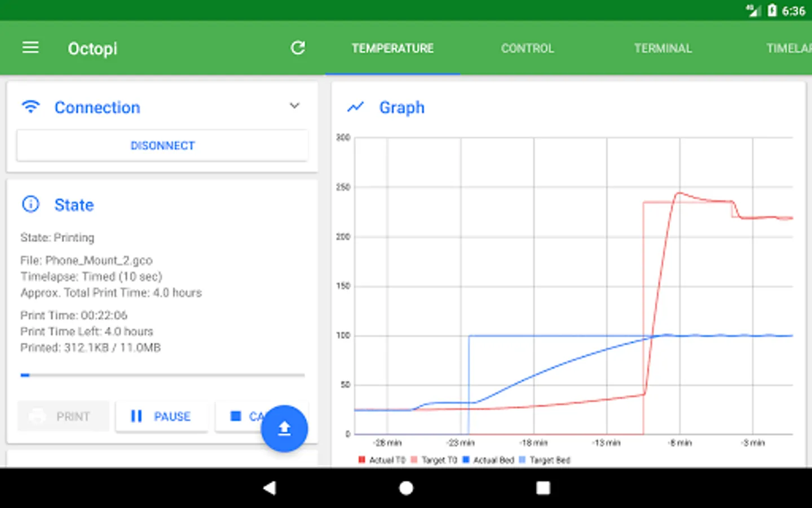812x508 pixels.
Task: Disconnect from the printer
Action: (x=162, y=146)
